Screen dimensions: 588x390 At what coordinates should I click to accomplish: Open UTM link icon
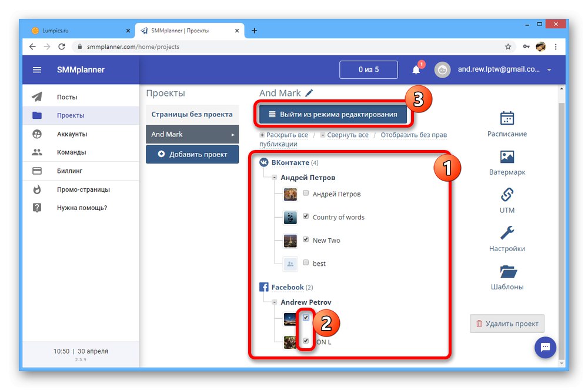click(507, 195)
